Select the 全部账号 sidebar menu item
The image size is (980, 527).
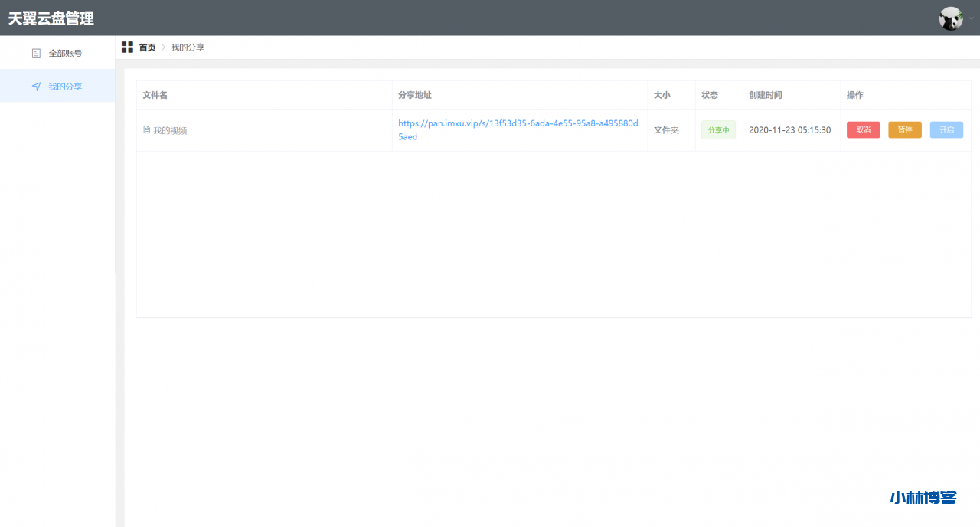[65, 54]
